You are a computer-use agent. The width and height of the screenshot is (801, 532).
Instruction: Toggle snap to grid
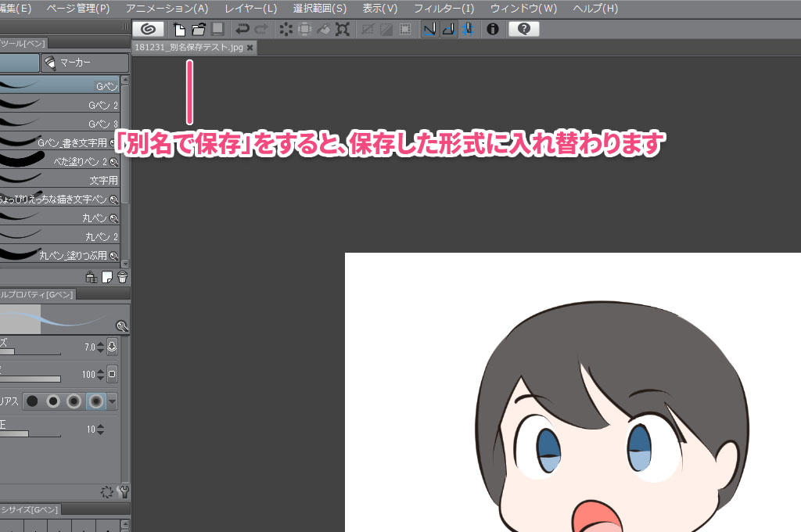pyautogui.click(x=466, y=30)
